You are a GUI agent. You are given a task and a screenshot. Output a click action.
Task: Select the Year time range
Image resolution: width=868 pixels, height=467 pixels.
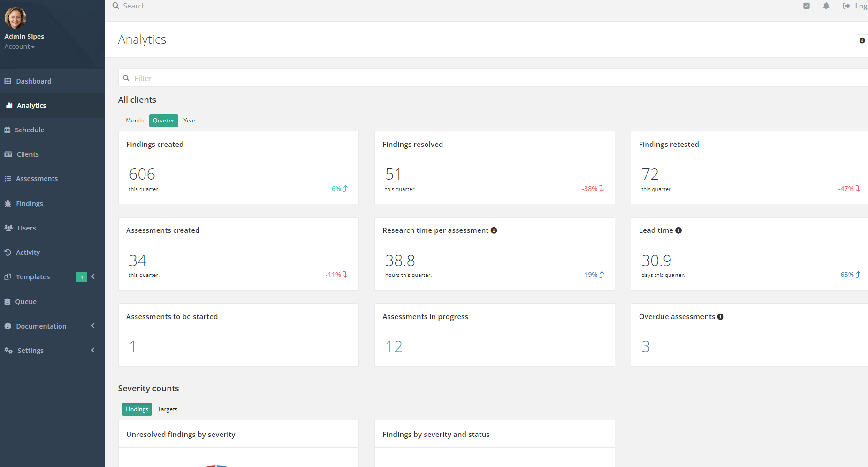click(190, 121)
